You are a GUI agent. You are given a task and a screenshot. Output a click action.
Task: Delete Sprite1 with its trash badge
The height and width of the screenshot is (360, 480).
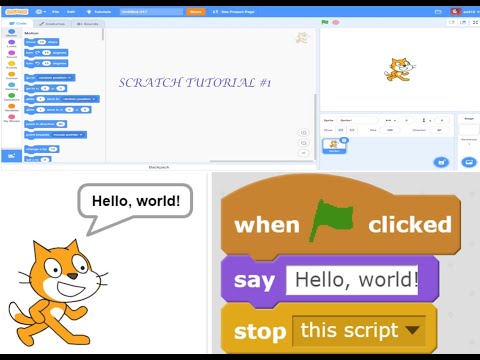click(x=344, y=140)
